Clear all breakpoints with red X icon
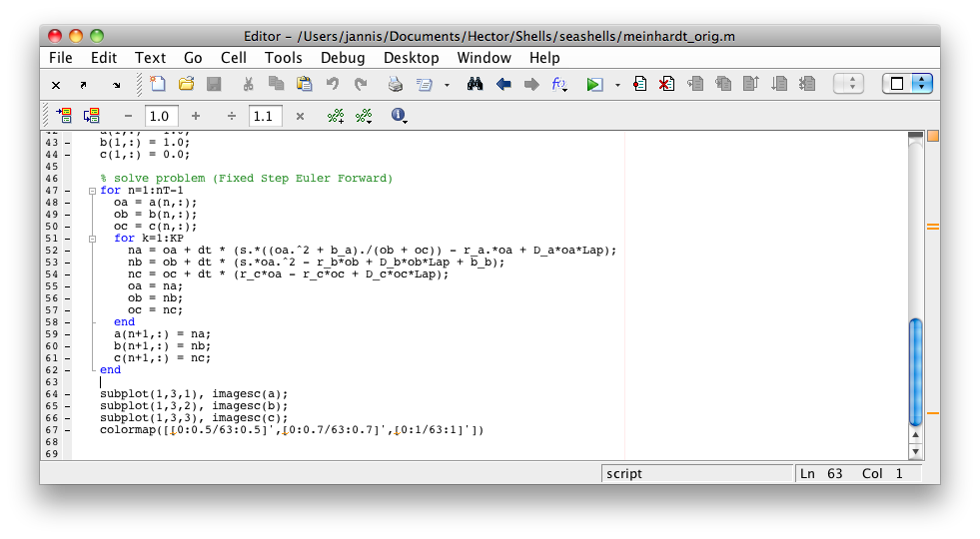 (x=665, y=85)
